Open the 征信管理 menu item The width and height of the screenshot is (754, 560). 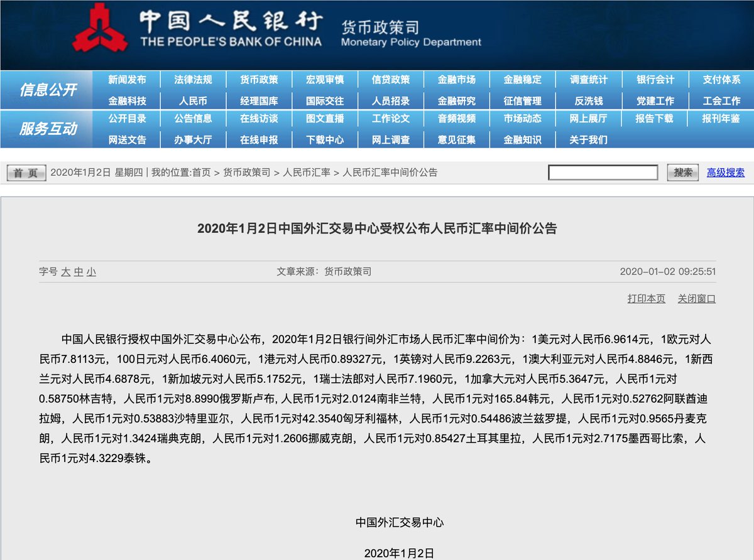tap(522, 100)
